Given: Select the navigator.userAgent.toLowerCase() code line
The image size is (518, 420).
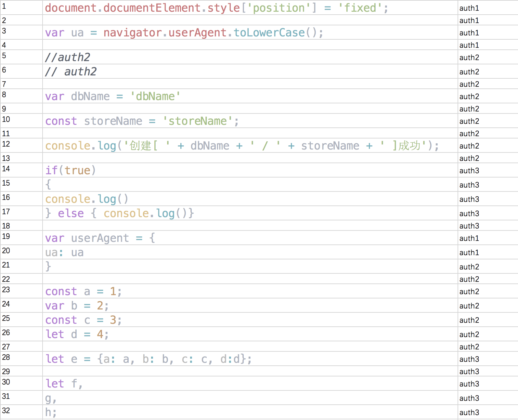Looking at the screenshot, I should pos(184,33).
